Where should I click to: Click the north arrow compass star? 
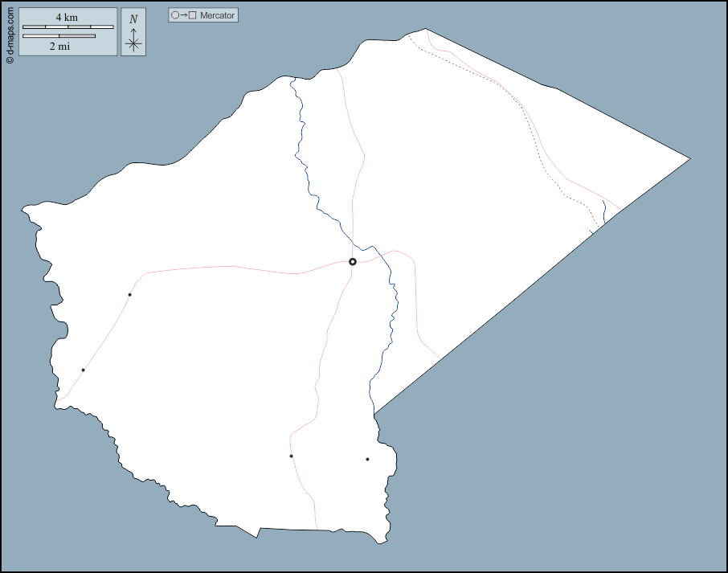[x=133, y=43]
